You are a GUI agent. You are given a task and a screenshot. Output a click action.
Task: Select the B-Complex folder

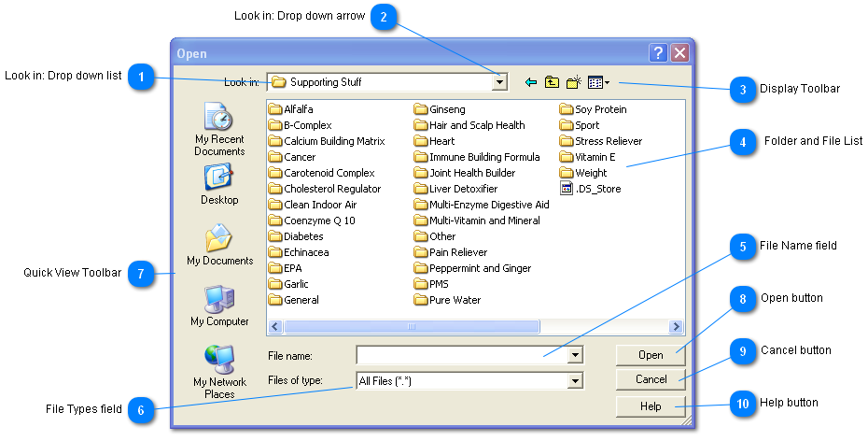click(x=300, y=125)
